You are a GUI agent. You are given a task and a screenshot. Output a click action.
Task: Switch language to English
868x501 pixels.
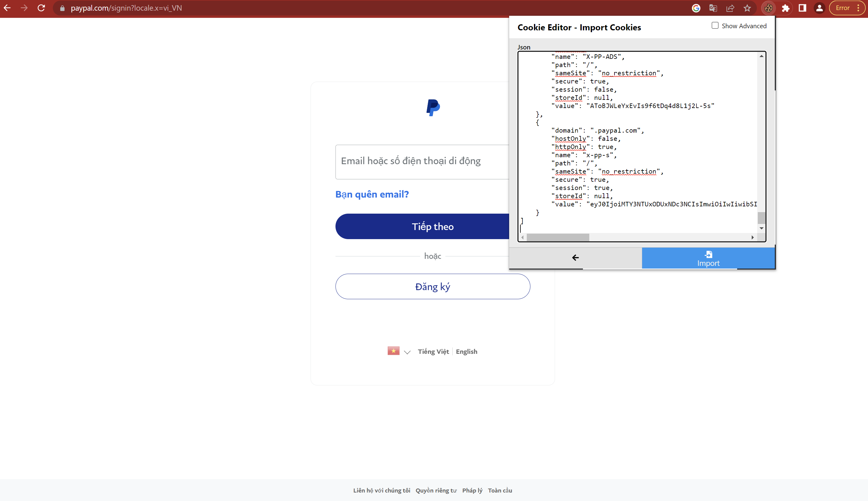pyautogui.click(x=466, y=352)
